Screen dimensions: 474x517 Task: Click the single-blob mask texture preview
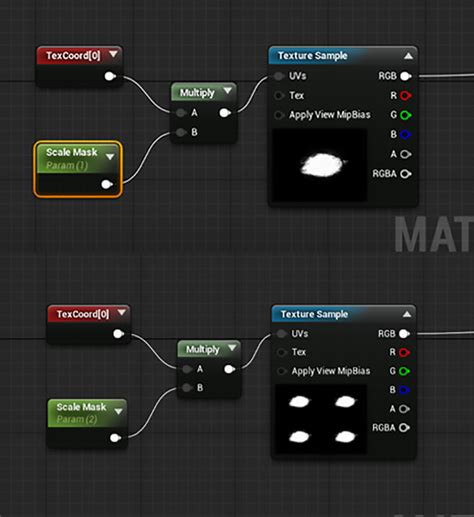320,165
